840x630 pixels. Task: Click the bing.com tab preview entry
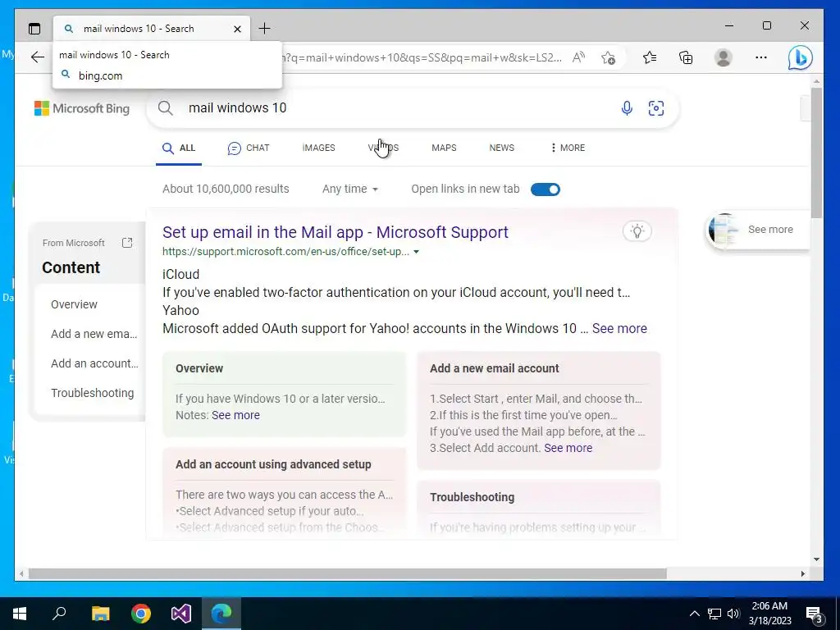point(100,75)
